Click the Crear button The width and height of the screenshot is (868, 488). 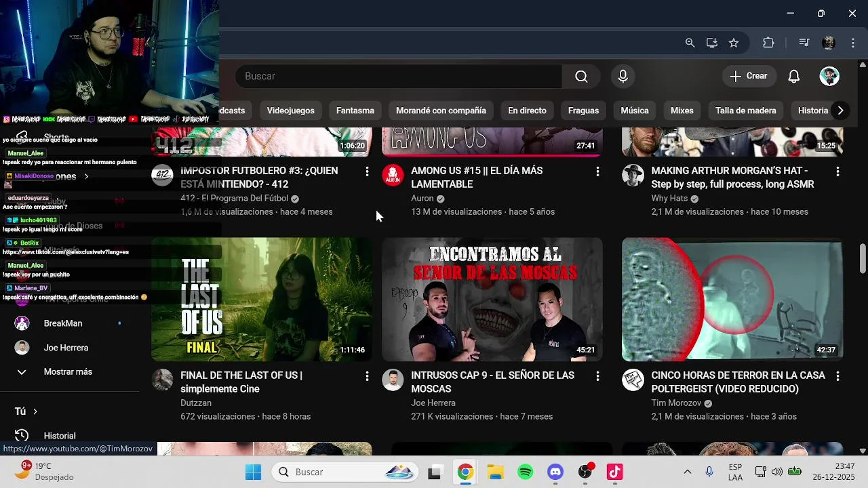pyautogui.click(x=749, y=76)
